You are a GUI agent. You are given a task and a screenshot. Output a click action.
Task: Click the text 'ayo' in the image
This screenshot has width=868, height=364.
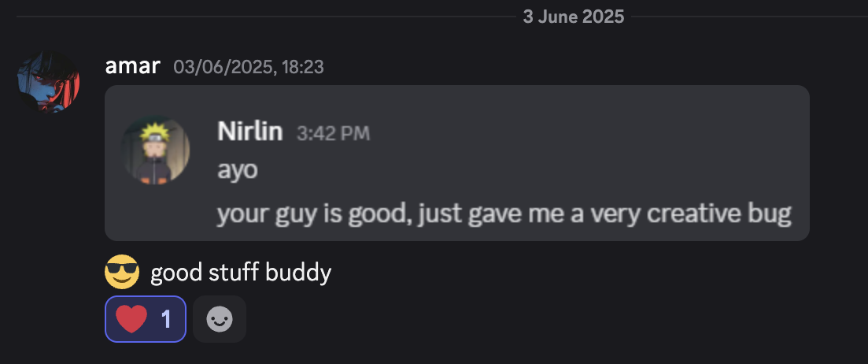238,171
